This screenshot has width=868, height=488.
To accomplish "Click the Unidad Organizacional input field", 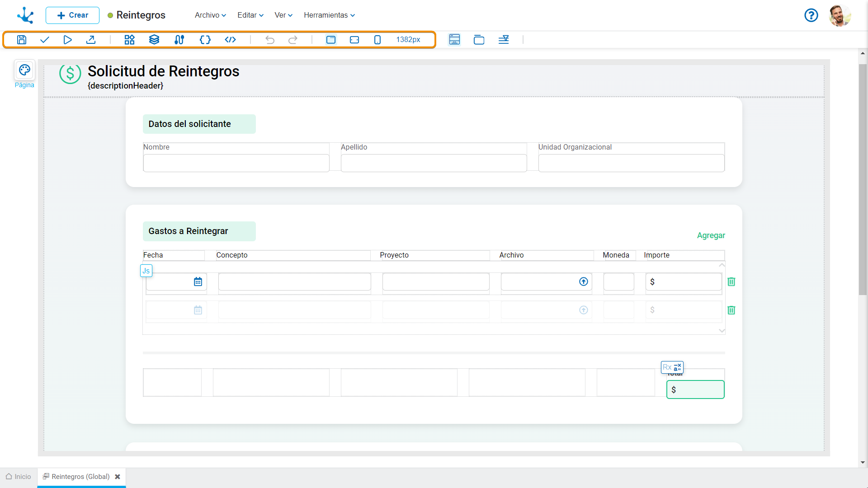I will pos(631,163).
